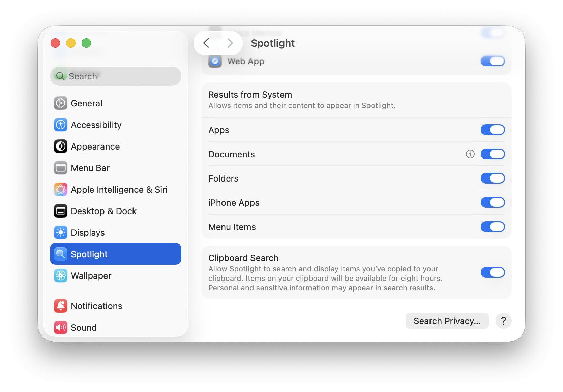Open Notifications settings
Screen dimensions: 563x392
tap(116, 306)
